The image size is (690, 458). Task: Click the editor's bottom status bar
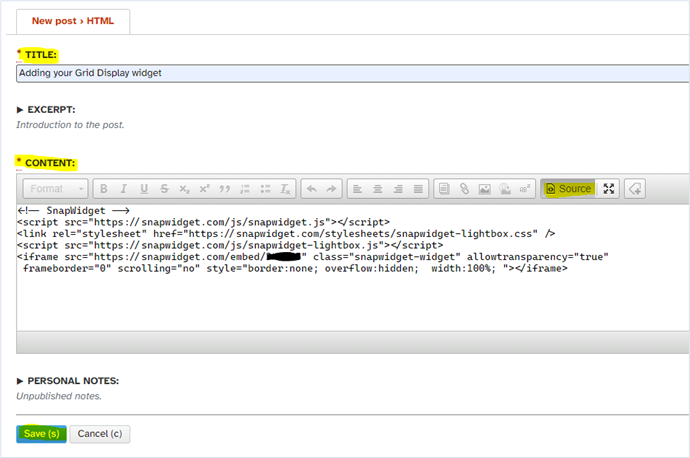pos(353,342)
